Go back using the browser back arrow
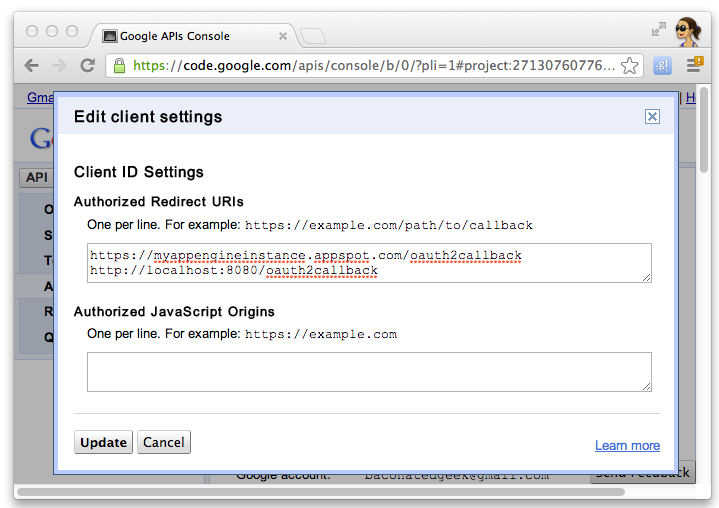Viewport: 719px width, 508px height. pyautogui.click(x=31, y=66)
